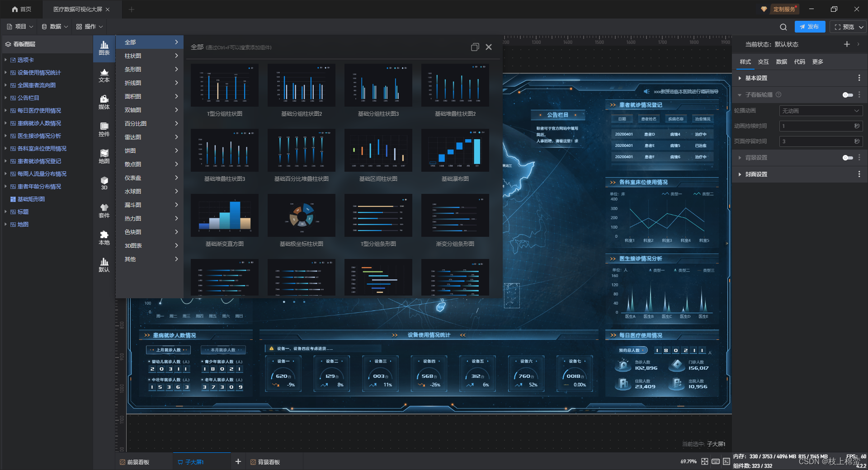Open more options for 基本设置
This screenshot has height=470, width=868.
click(859, 78)
